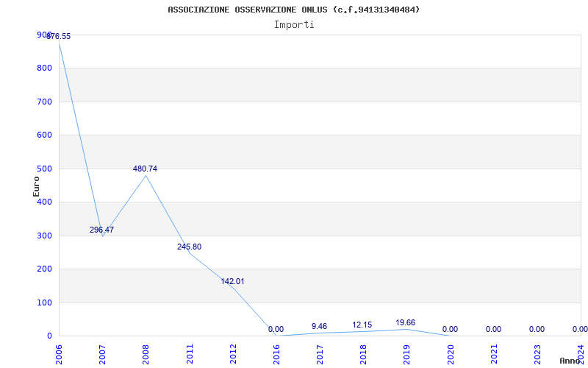Click x-axis year 2012

(x=233, y=354)
